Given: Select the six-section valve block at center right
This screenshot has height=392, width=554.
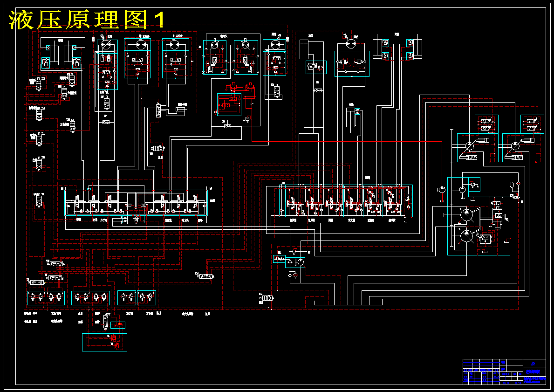Looking at the screenshot, I should click(x=346, y=201).
